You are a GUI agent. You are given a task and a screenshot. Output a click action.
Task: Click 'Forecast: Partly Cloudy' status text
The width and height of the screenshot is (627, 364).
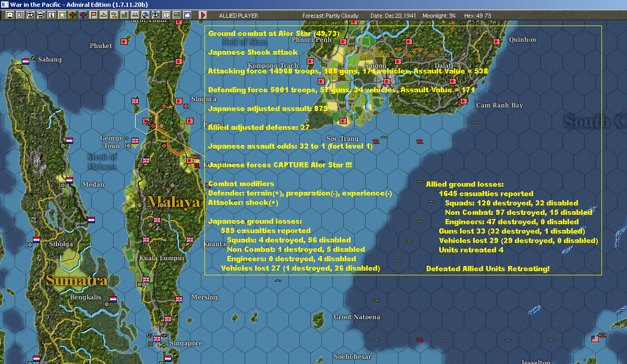[331, 16]
